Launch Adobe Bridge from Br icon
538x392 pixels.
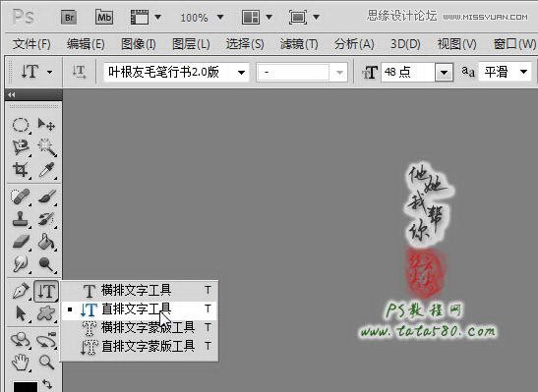(69, 17)
